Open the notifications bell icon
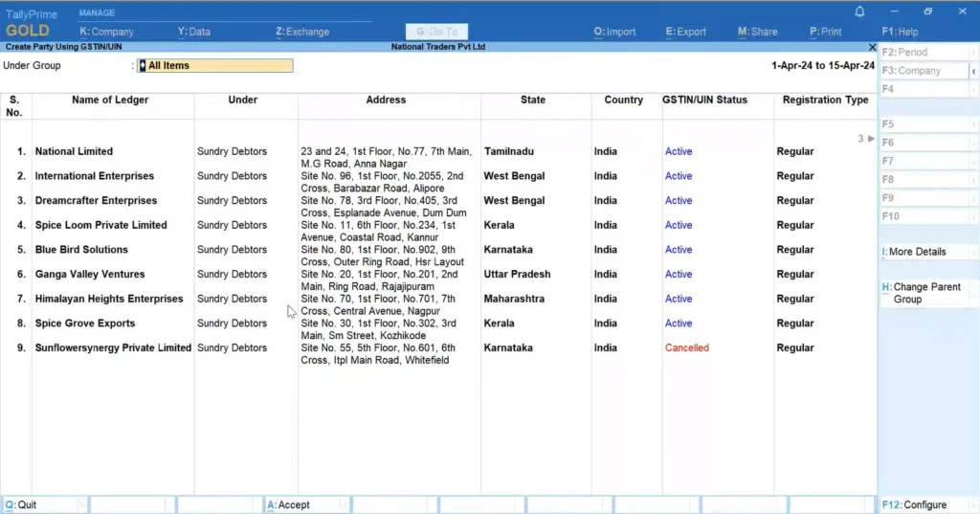This screenshot has height=514, width=980. [x=859, y=11]
